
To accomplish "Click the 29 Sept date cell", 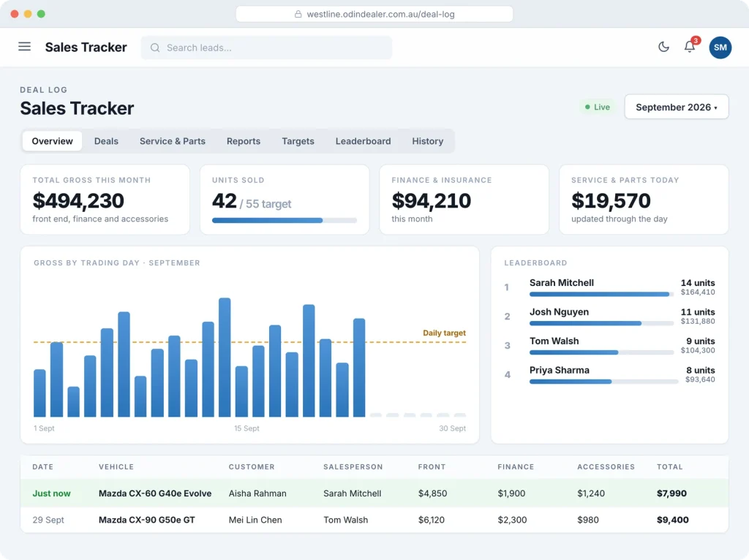I will 48,520.
